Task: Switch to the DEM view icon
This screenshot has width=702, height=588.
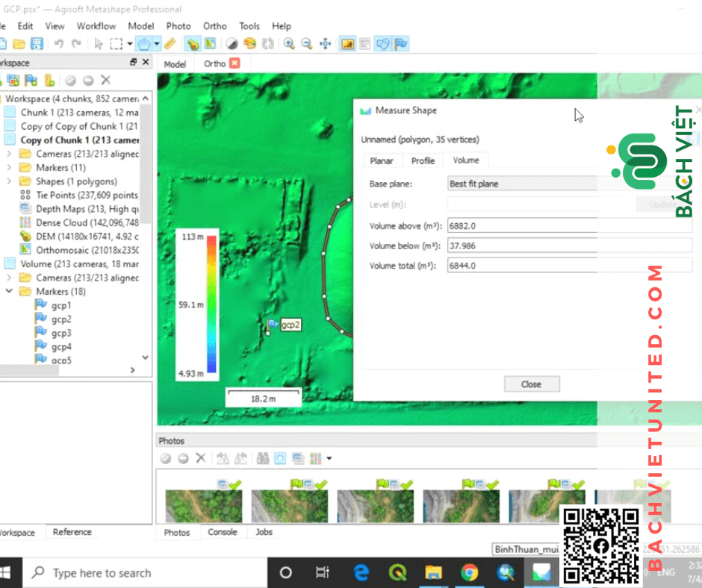Action: [193, 44]
